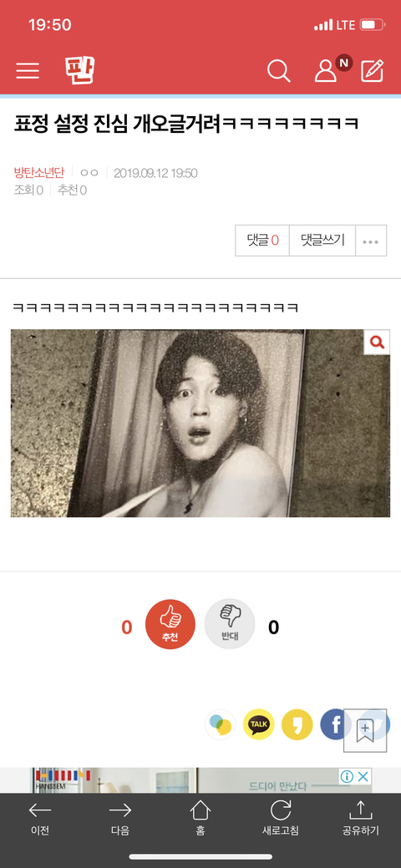This screenshot has height=868, width=401.
Task: Go to 이전 previous page
Action: [40, 820]
